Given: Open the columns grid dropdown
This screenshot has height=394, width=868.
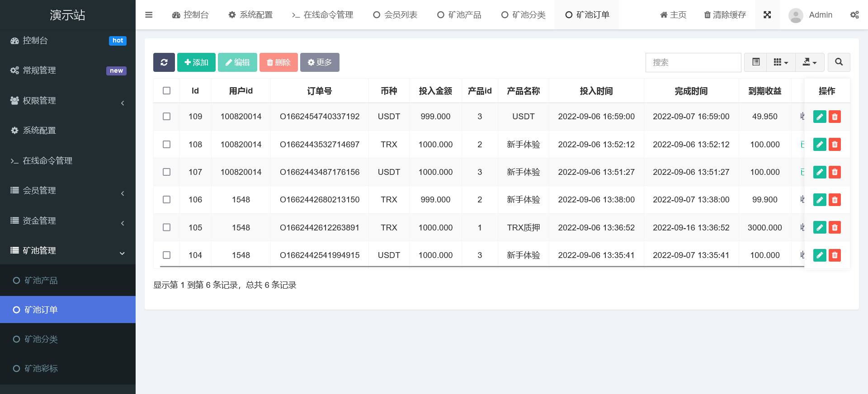Looking at the screenshot, I should click(x=780, y=62).
